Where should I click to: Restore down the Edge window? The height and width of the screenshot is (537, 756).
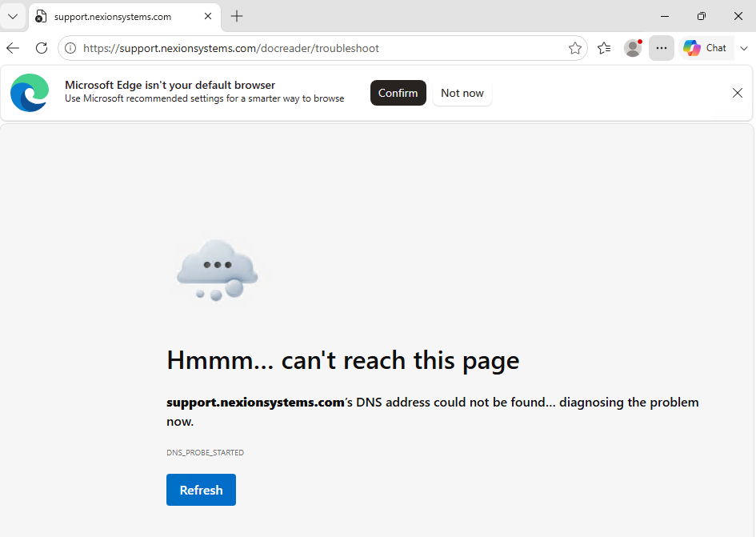[701, 16]
